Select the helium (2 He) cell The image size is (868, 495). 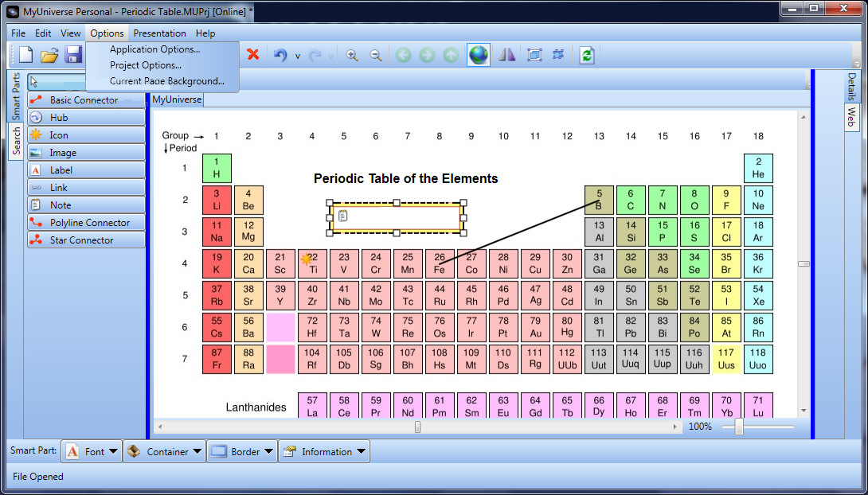(758, 168)
